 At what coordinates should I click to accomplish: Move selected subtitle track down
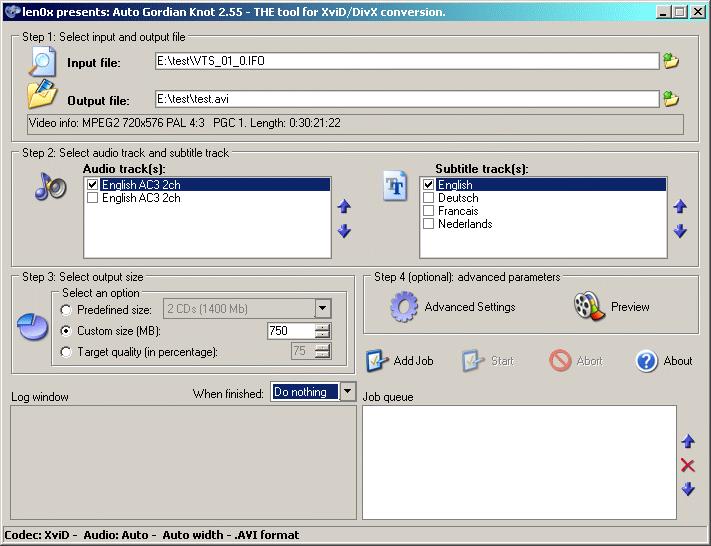coord(680,231)
